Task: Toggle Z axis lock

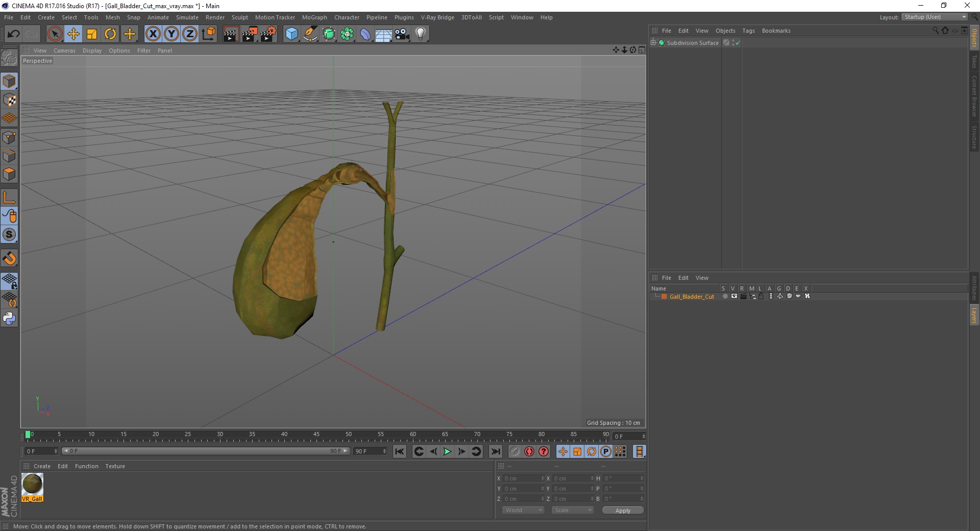Action: click(190, 34)
